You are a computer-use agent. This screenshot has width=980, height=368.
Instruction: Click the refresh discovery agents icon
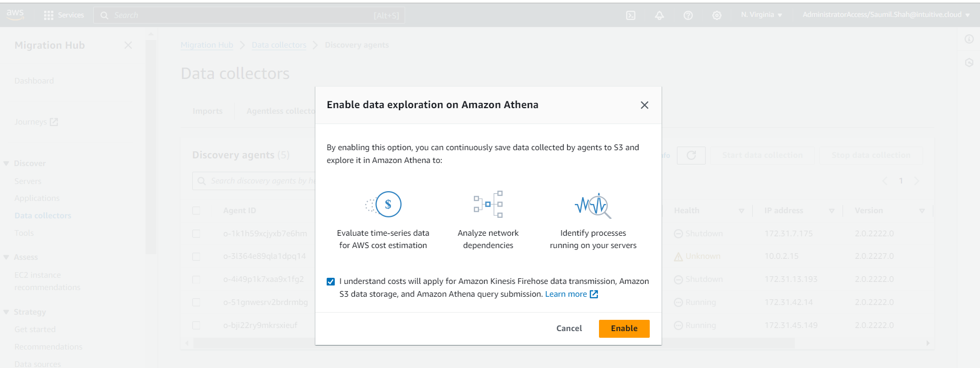click(691, 155)
